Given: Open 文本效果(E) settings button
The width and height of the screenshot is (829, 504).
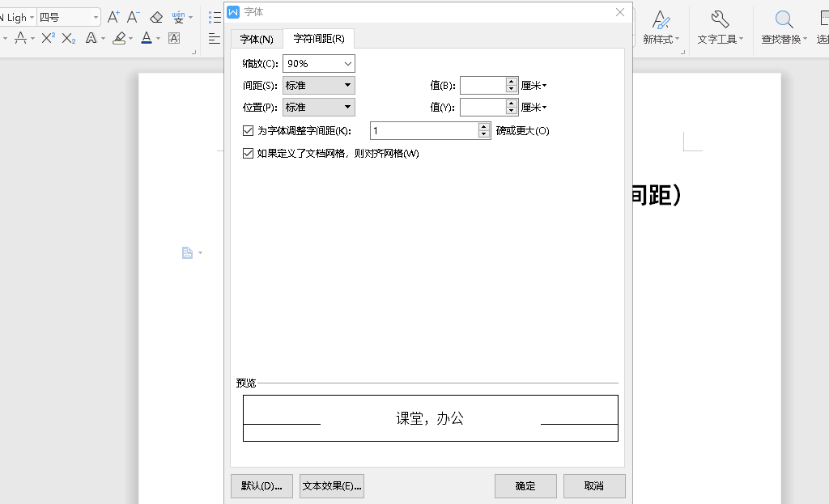Looking at the screenshot, I should pyautogui.click(x=332, y=486).
